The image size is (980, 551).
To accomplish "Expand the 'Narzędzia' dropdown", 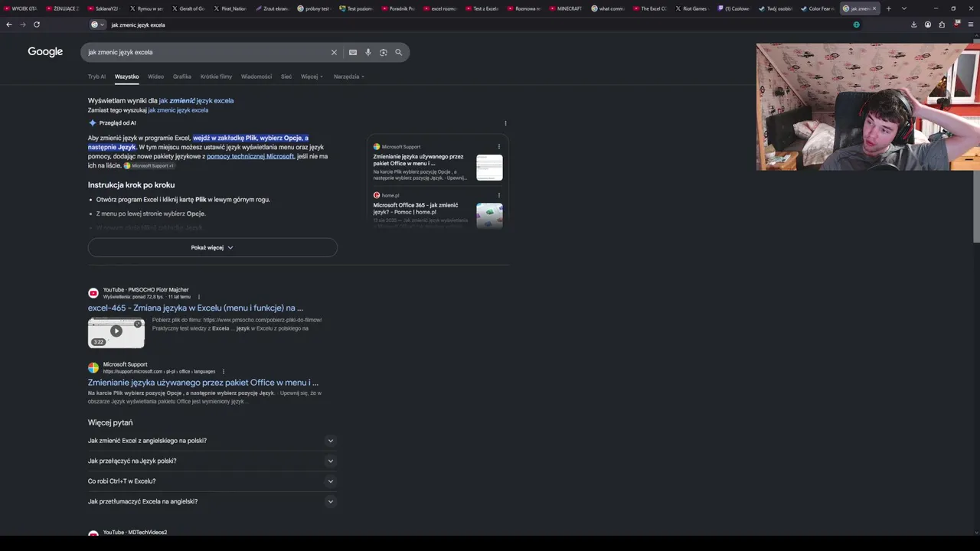I will click(349, 77).
